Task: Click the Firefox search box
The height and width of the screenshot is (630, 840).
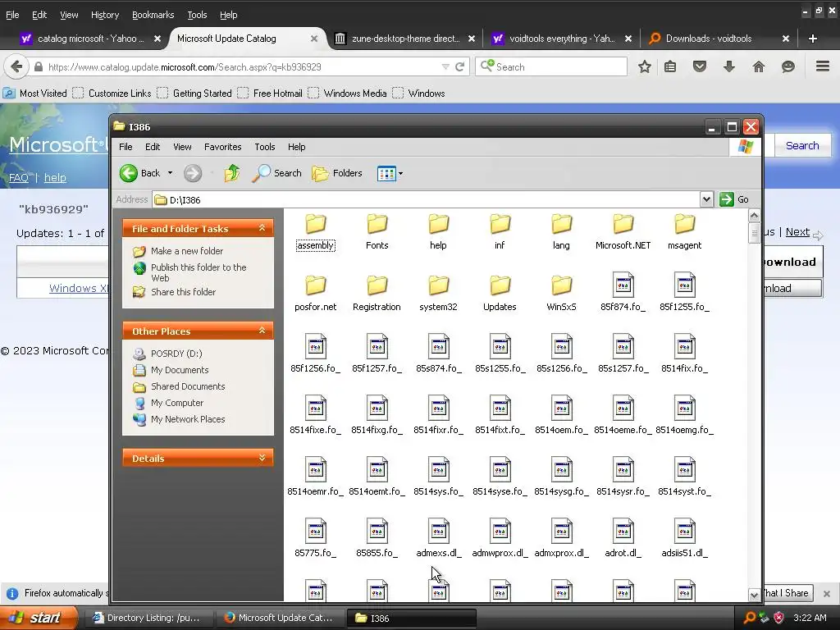Action: 550,67
